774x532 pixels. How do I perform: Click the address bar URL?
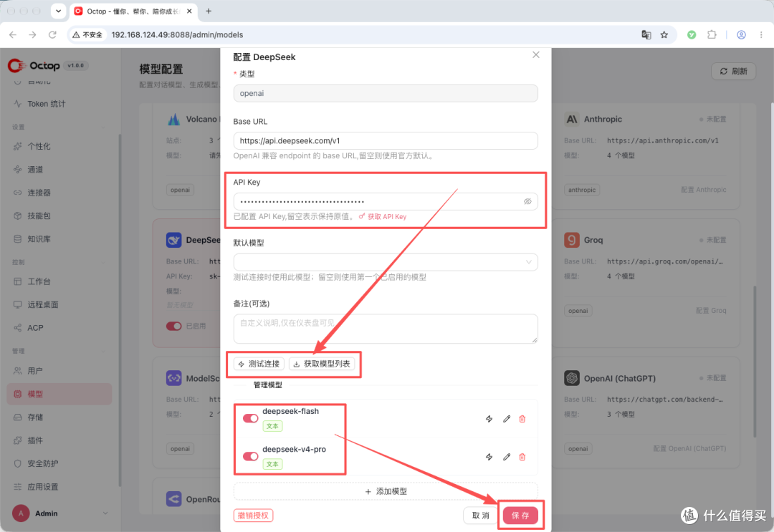click(177, 34)
